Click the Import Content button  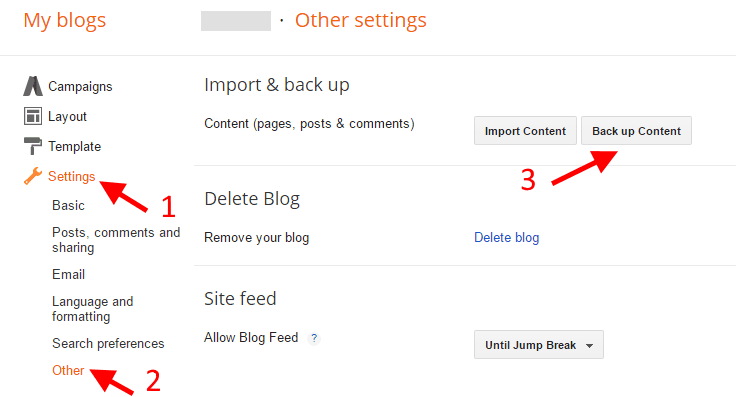pos(525,131)
